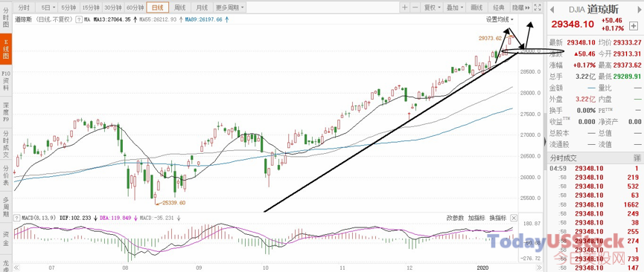
Task: Open the 复权 dropdown
Action: pos(433,7)
